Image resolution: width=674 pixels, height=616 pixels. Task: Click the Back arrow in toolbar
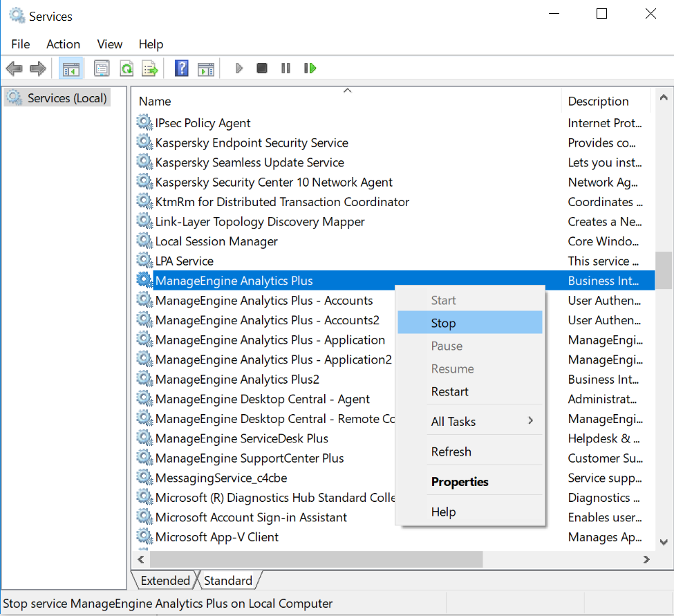point(14,68)
